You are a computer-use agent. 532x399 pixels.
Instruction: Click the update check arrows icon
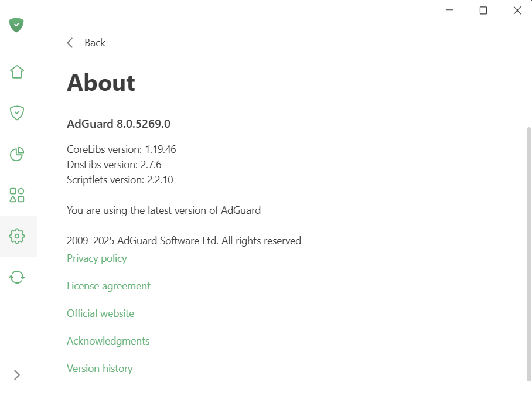coord(17,277)
